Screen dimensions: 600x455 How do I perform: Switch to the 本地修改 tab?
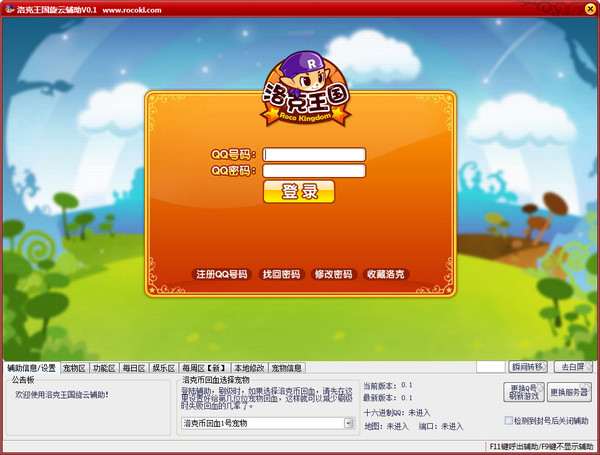point(249,368)
